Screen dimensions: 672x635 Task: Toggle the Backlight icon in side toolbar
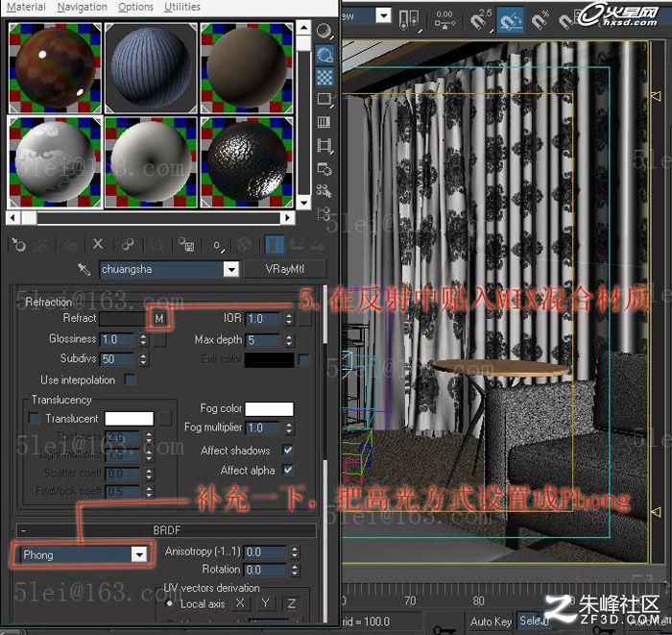(324, 55)
